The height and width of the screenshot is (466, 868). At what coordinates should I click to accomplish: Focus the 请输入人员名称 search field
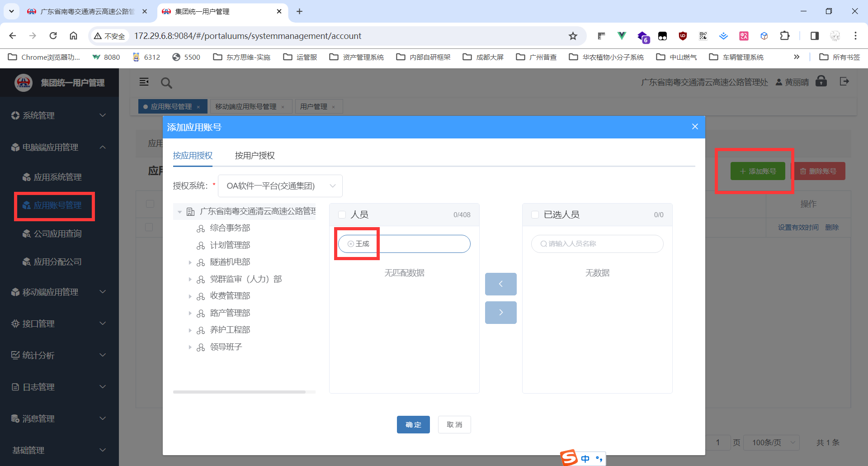tap(597, 244)
